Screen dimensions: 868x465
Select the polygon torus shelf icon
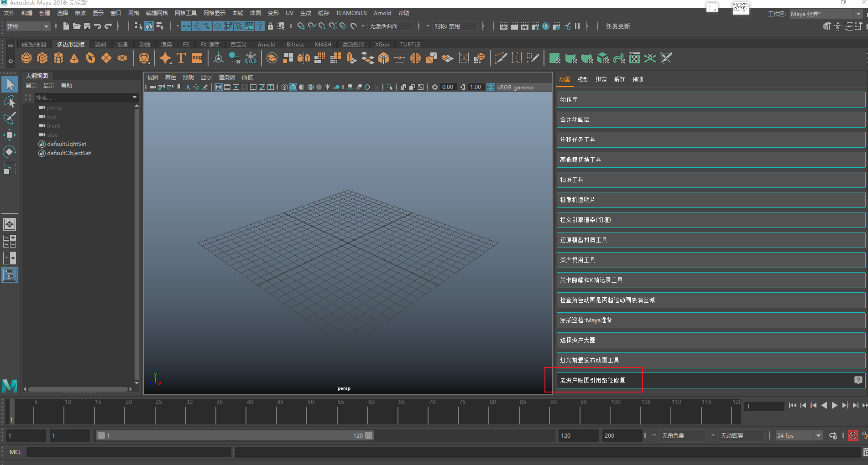click(x=90, y=58)
